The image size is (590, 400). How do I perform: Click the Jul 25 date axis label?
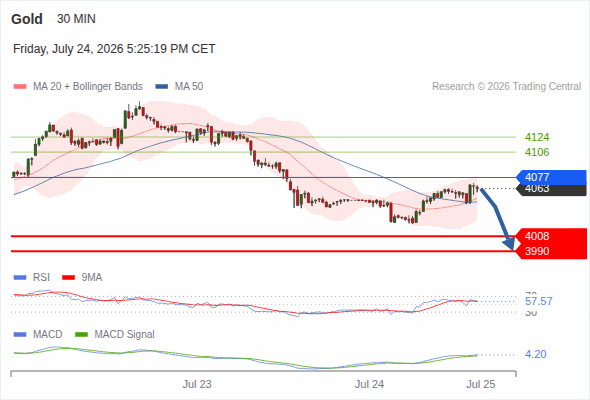click(x=481, y=384)
